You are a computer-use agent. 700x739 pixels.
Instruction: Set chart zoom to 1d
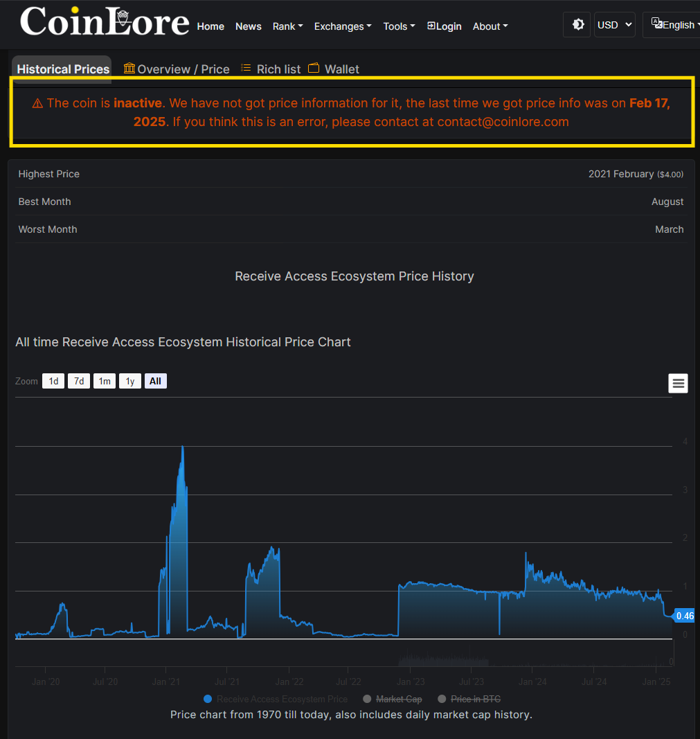53,381
